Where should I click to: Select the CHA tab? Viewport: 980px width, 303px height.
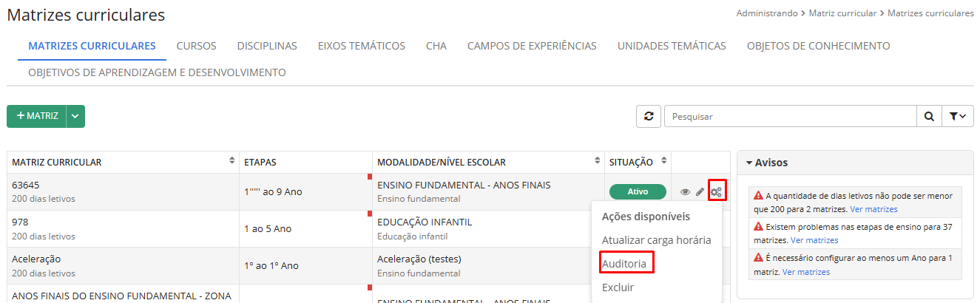point(436,46)
